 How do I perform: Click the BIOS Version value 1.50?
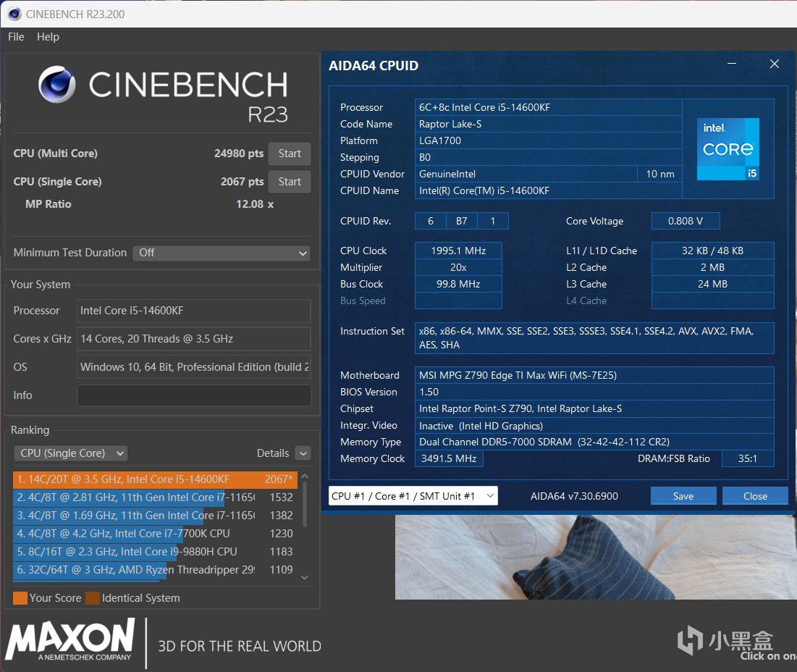pyautogui.click(x=594, y=392)
